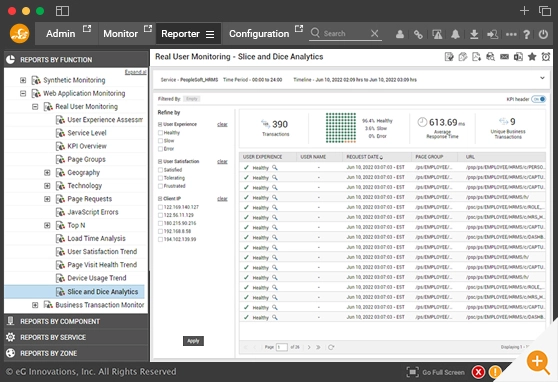Expand the Top N node

(47, 225)
